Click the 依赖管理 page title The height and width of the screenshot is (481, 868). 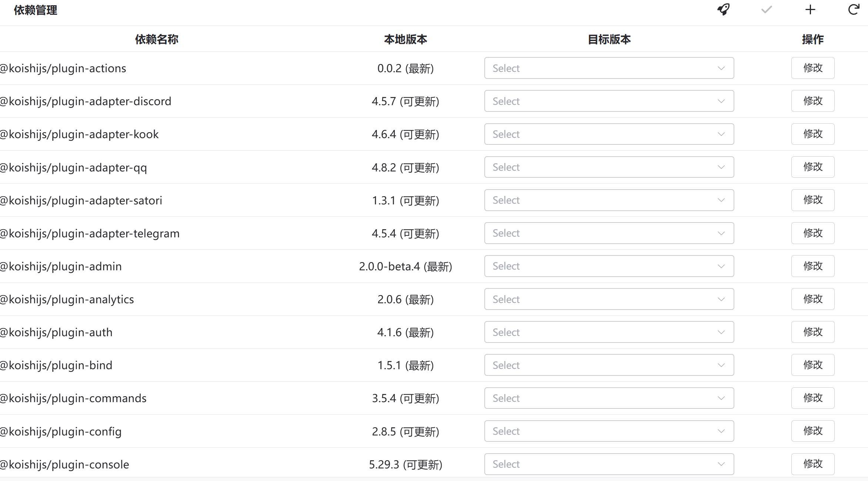tap(36, 10)
